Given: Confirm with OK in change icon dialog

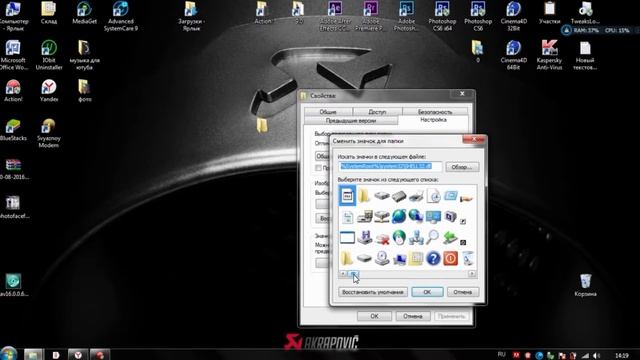Looking at the screenshot, I should (427, 292).
